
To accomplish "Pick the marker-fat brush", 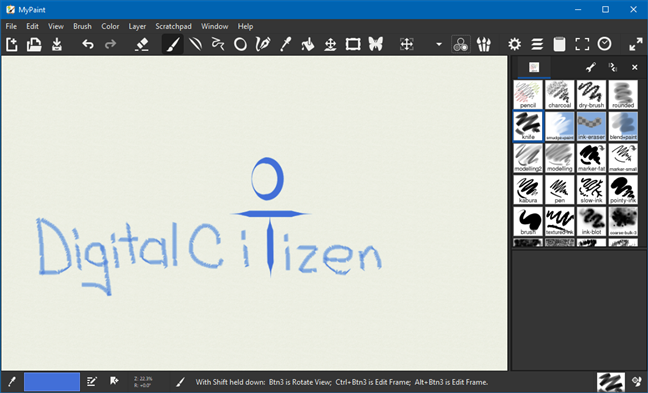I will point(591,158).
